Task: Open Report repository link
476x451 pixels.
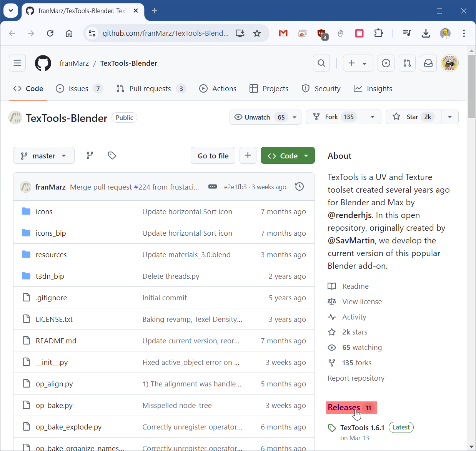Action: click(x=356, y=378)
